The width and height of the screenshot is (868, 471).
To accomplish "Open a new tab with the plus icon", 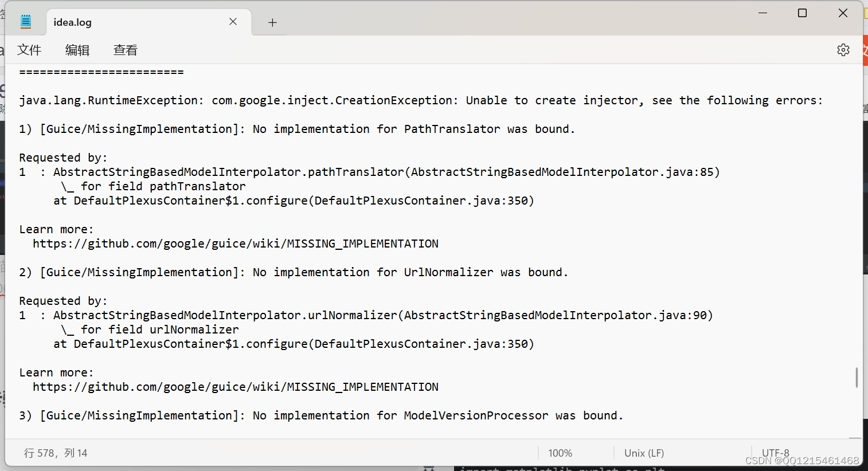I will tap(272, 22).
